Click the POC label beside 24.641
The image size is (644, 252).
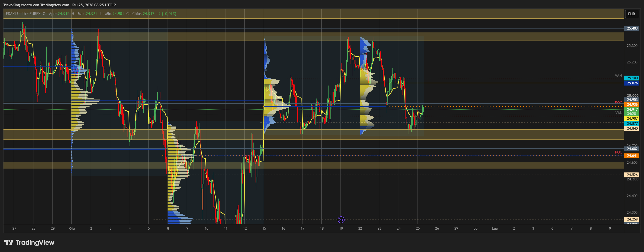(618, 152)
